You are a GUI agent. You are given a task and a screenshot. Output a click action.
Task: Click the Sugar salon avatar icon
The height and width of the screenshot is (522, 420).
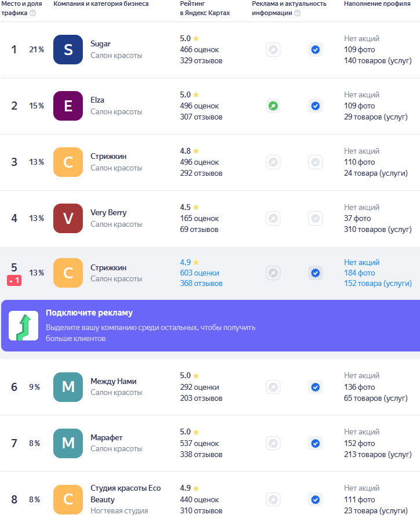tap(68, 50)
